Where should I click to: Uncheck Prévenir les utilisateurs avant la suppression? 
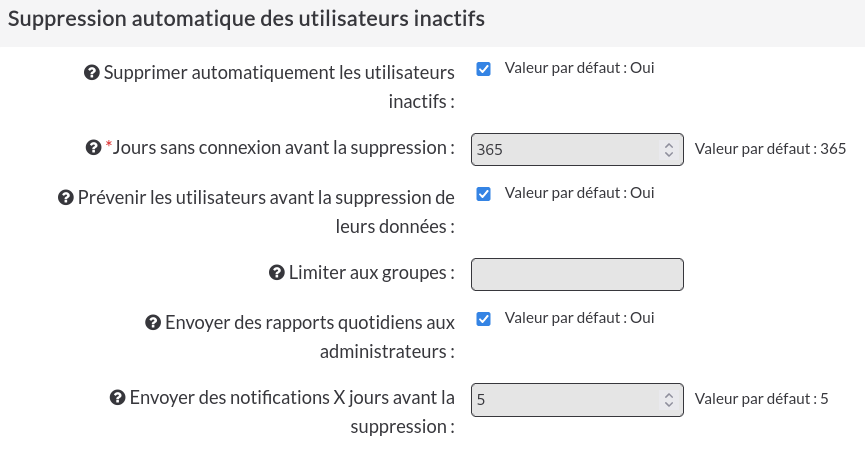(484, 194)
